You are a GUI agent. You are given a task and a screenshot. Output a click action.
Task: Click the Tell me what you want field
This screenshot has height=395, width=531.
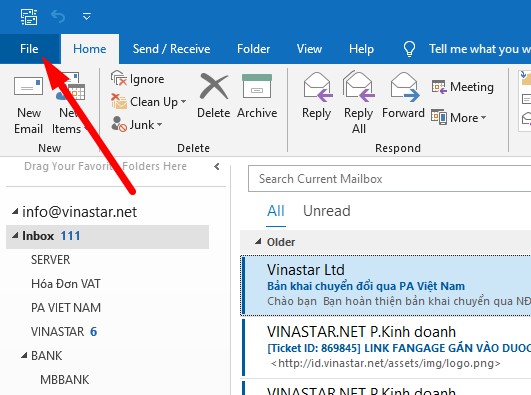[480, 49]
